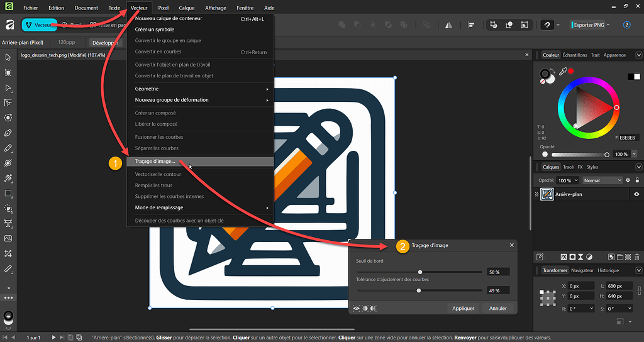Click the alignment icon in top toolbar
644x342 pixels.
pos(471,25)
